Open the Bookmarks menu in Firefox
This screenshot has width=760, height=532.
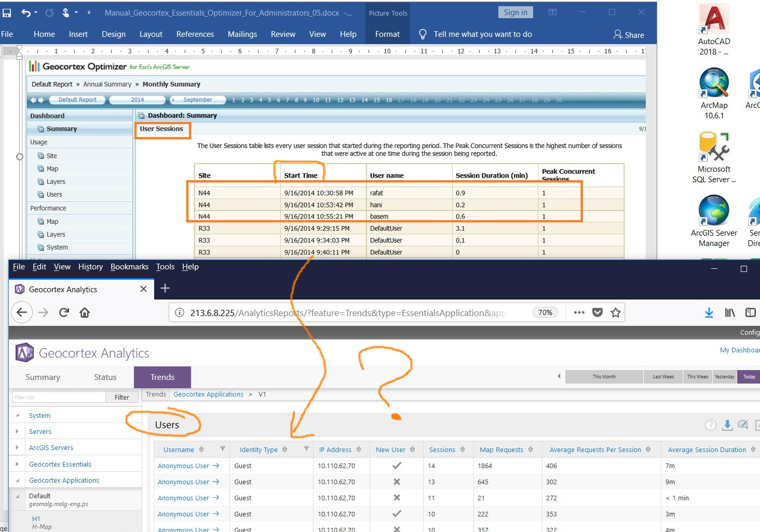pos(129,267)
